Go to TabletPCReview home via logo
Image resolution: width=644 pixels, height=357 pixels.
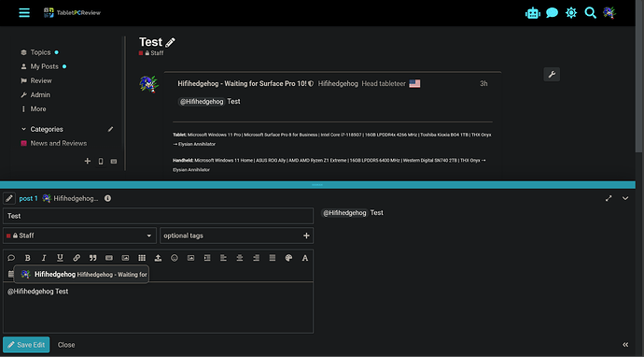click(x=72, y=13)
